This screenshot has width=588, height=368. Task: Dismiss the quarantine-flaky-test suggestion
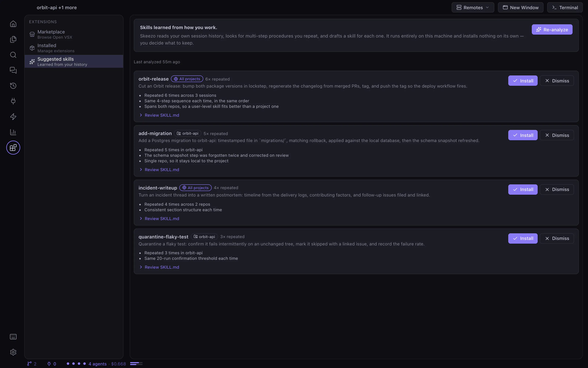[557, 238]
